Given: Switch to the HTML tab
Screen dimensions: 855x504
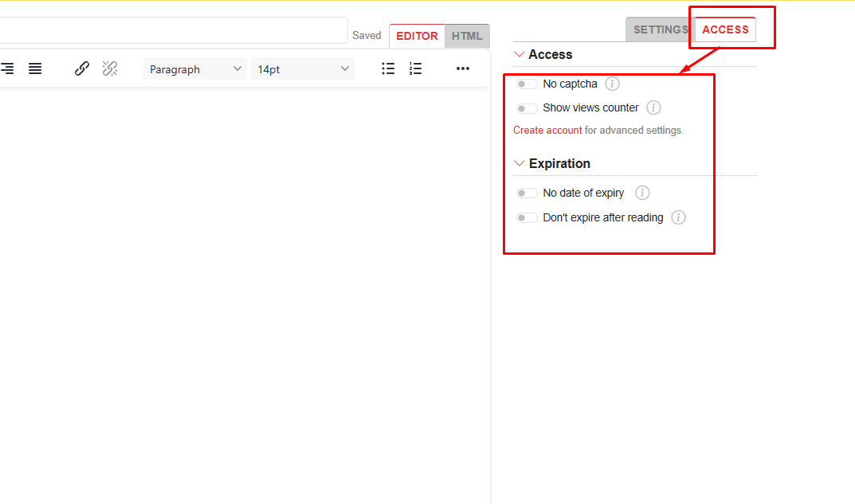Looking at the screenshot, I should click(467, 35).
